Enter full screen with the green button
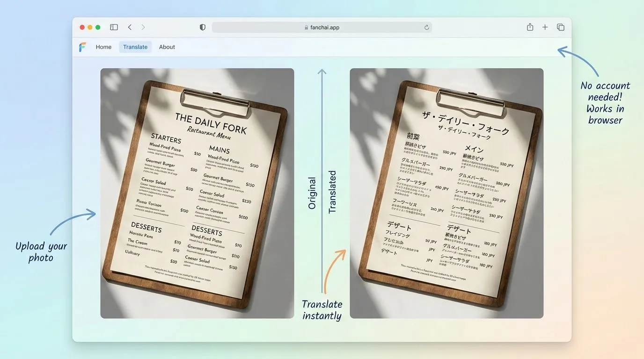Screen dimensions: 644x359 point(98,27)
